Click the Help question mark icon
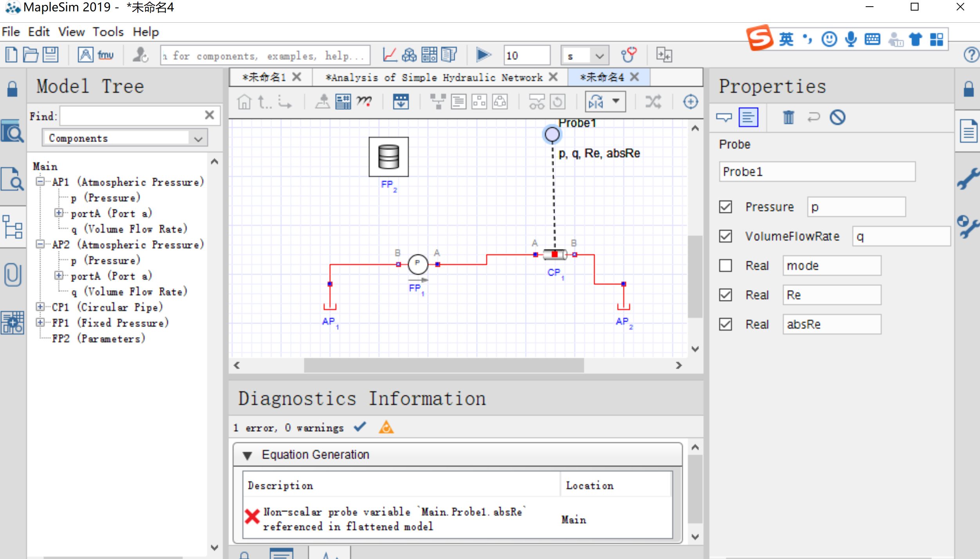The width and height of the screenshot is (980, 559). coord(971,55)
